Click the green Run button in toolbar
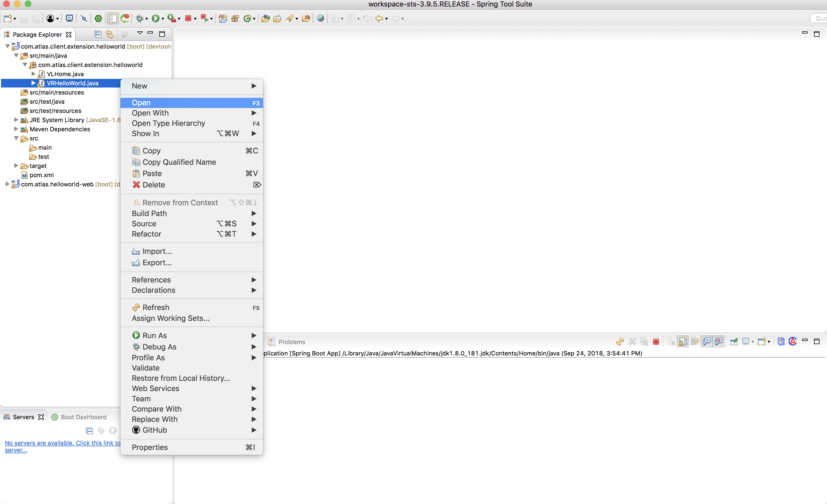 point(155,18)
